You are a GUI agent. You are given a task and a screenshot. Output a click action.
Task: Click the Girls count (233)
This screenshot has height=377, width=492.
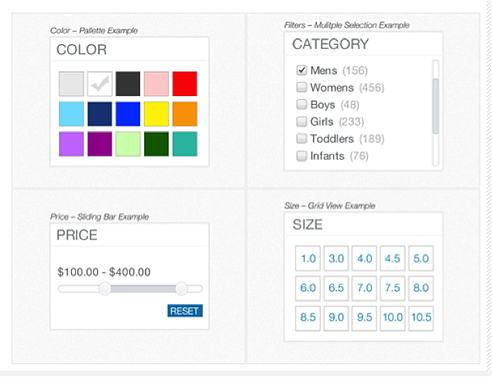point(352,122)
